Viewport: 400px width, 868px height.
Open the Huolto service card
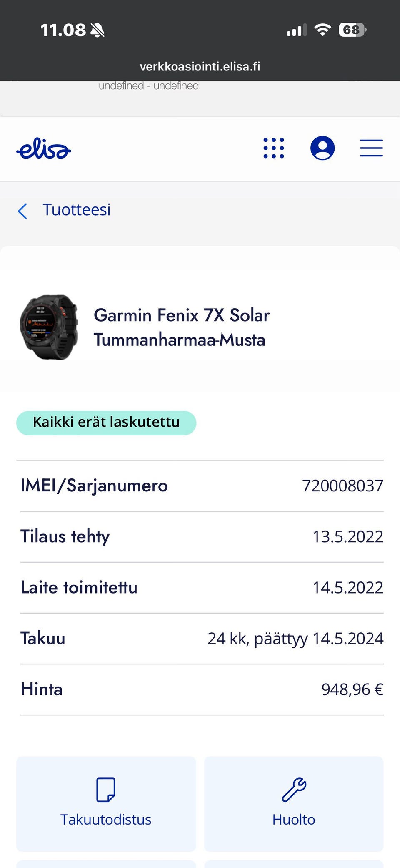[x=294, y=804]
